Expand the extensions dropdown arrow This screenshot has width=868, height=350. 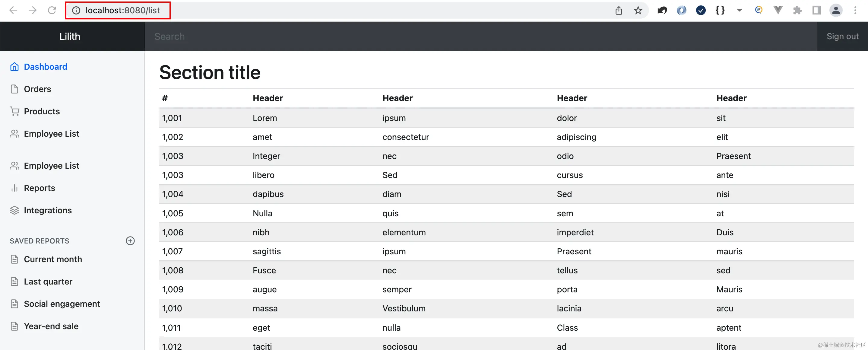coord(739,11)
